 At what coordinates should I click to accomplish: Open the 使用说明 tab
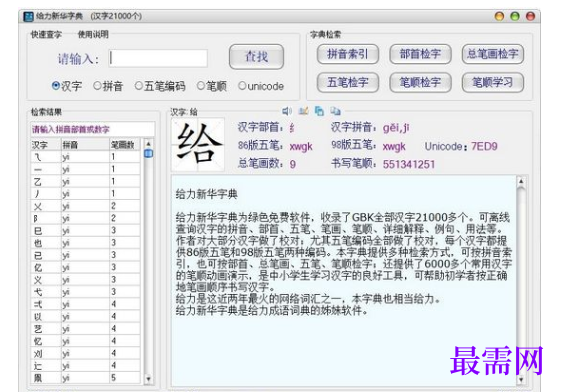coord(93,34)
